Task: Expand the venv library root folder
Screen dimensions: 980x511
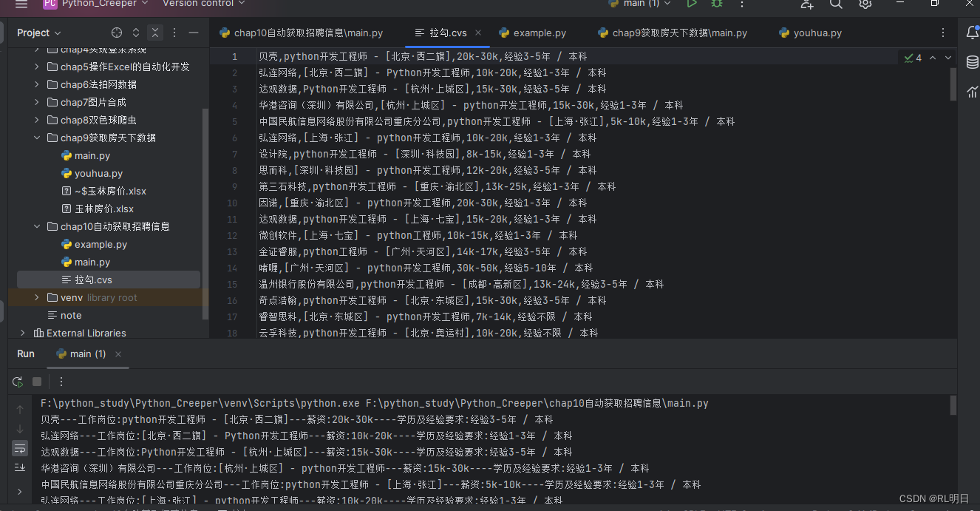Action: tap(37, 297)
